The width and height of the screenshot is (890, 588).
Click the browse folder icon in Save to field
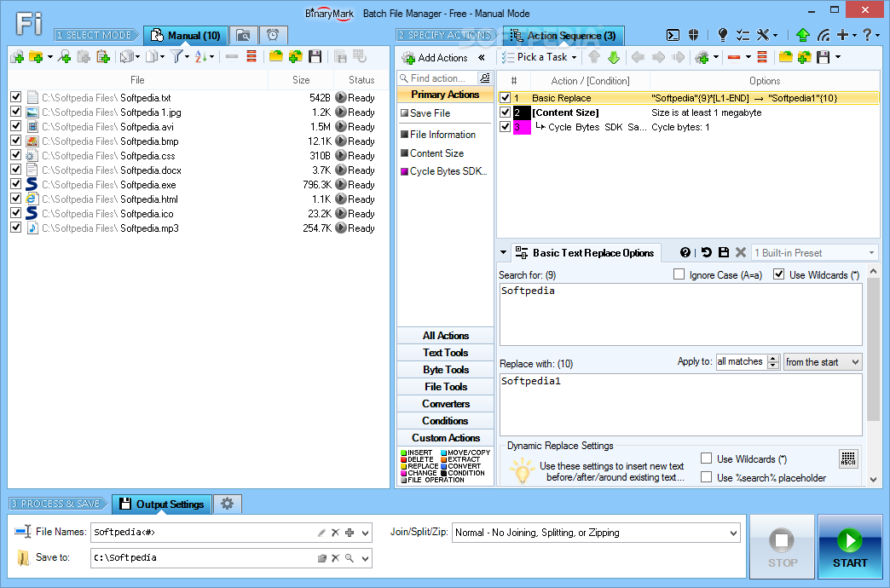[322, 558]
